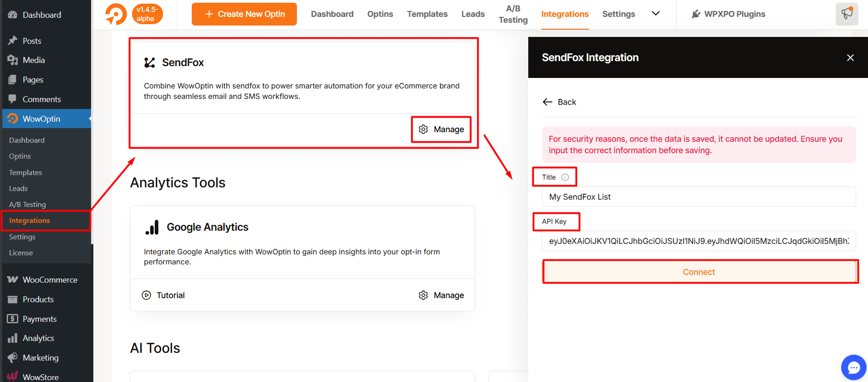Click the Tutorial play icon in Google Analytics
This screenshot has width=868, height=382.
click(x=146, y=295)
